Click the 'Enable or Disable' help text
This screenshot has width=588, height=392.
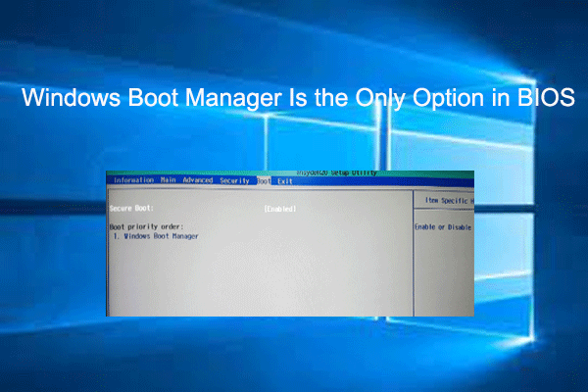pos(443,227)
